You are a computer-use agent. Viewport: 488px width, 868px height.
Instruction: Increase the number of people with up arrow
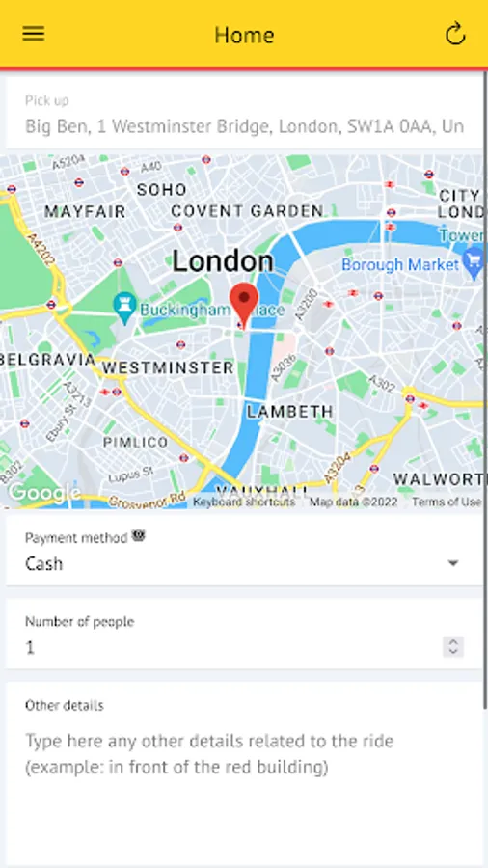pyautogui.click(x=453, y=642)
